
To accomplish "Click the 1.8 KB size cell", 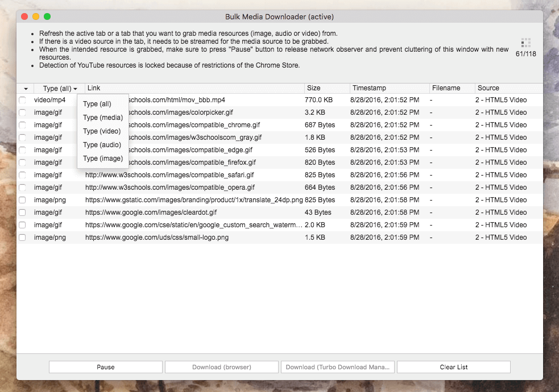I will click(315, 137).
